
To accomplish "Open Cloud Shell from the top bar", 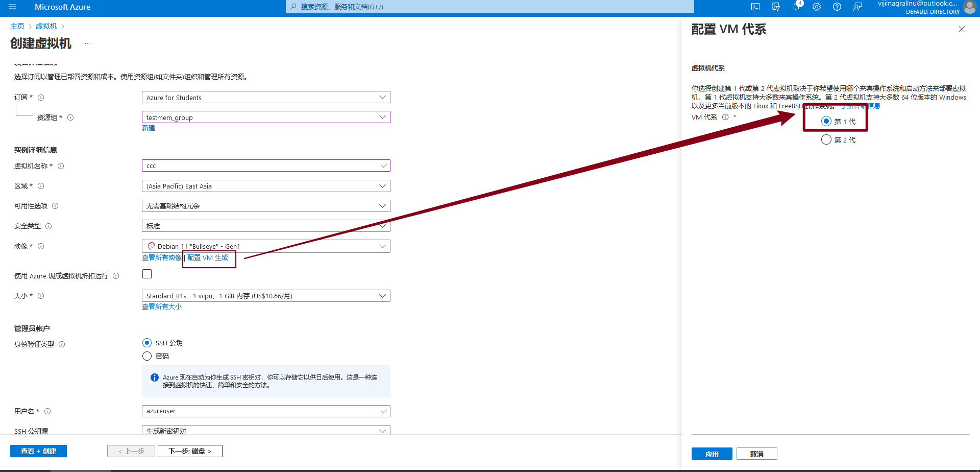I will tap(755, 7).
